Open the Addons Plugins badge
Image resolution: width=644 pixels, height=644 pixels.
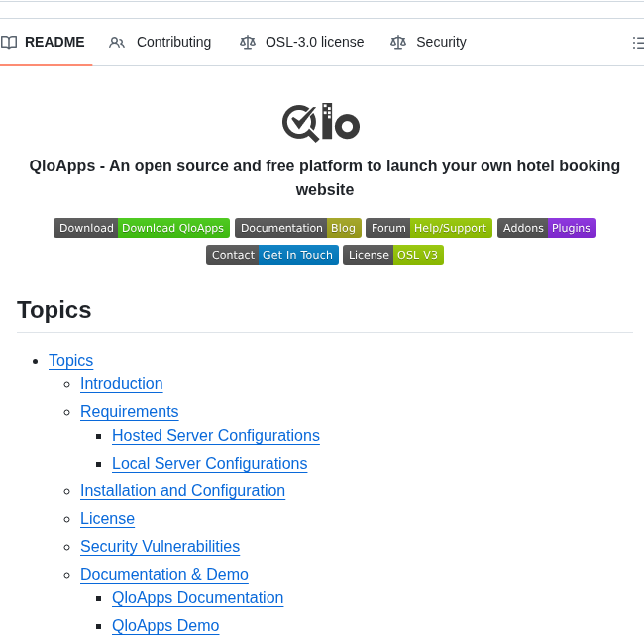[x=547, y=228]
